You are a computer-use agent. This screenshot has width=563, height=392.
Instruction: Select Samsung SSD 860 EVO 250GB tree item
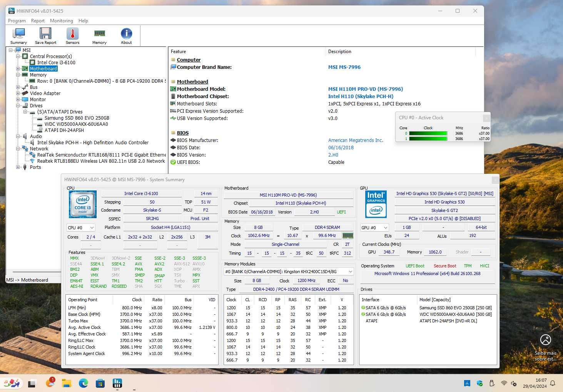(x=77, y=118)
